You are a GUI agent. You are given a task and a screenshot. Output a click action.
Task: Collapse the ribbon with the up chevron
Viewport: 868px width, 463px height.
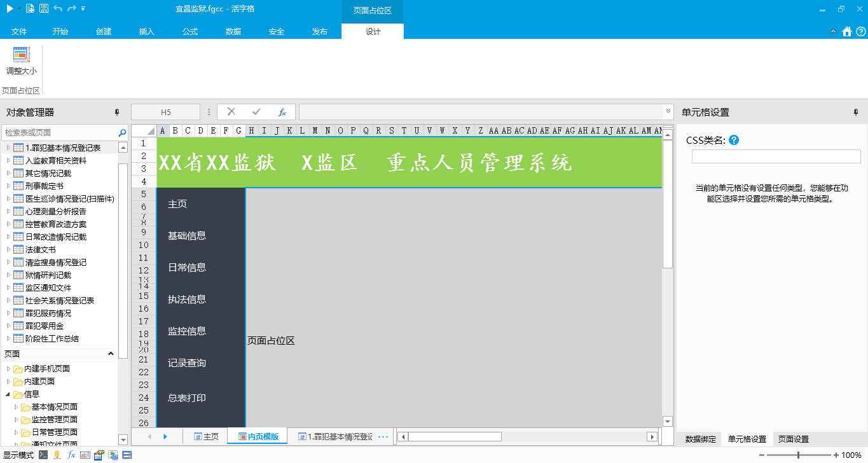click(x=834, y=32)
